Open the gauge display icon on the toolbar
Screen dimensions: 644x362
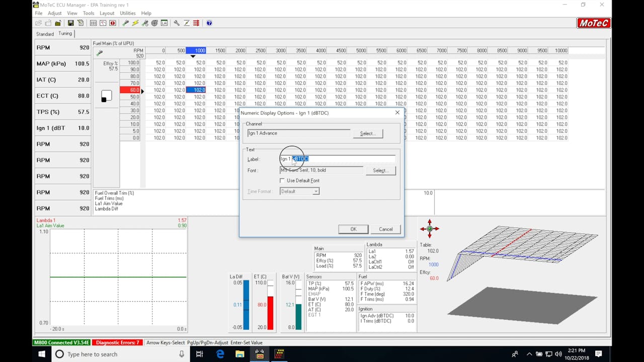104,23
